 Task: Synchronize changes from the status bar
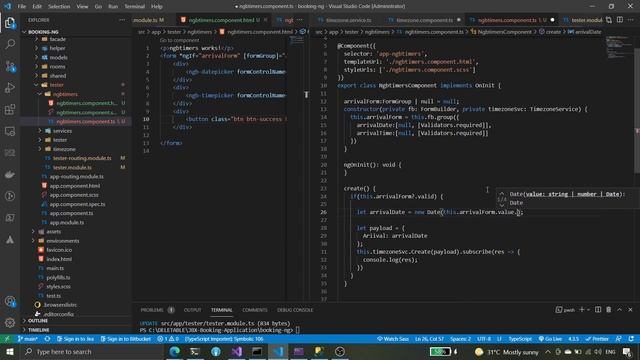(47, 339)
